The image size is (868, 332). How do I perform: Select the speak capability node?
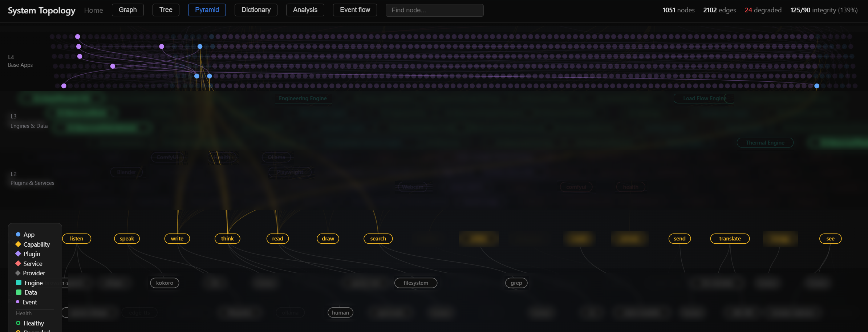tap(127, 239)
